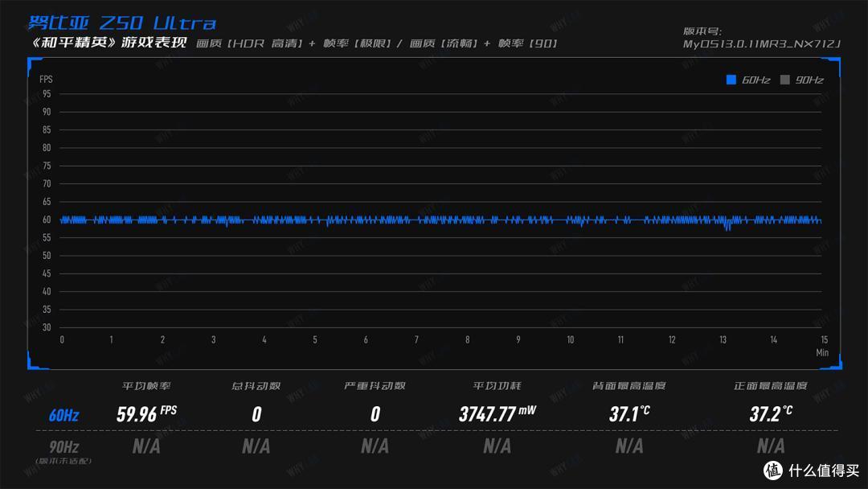Click the 总抖动数 column header

click(256, 386)
